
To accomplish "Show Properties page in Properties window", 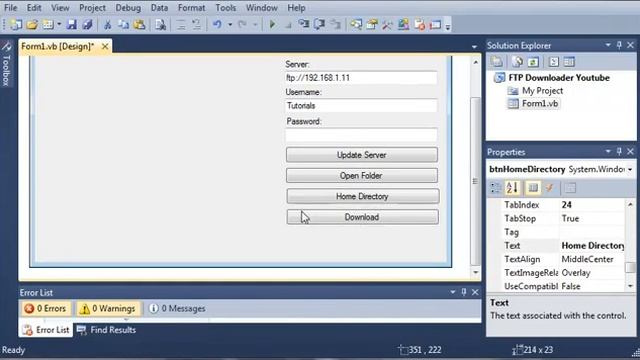I will 533,188.
